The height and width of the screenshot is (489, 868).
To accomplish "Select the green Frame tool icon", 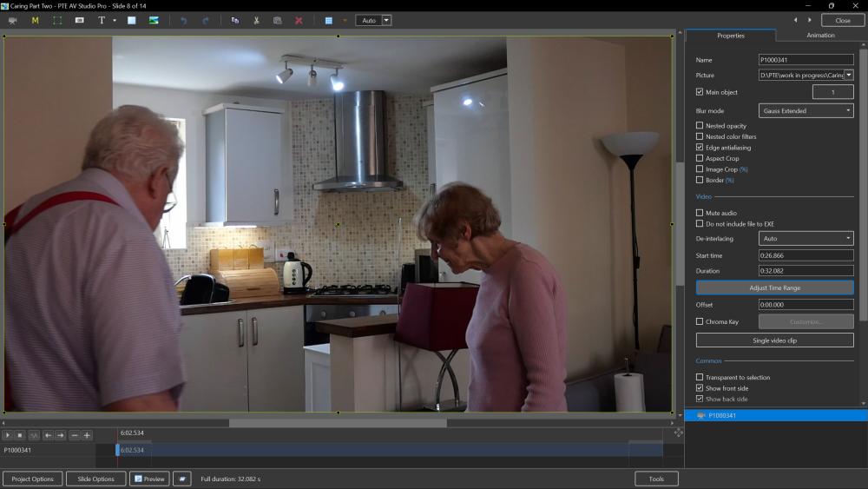I will coord(57,20).
